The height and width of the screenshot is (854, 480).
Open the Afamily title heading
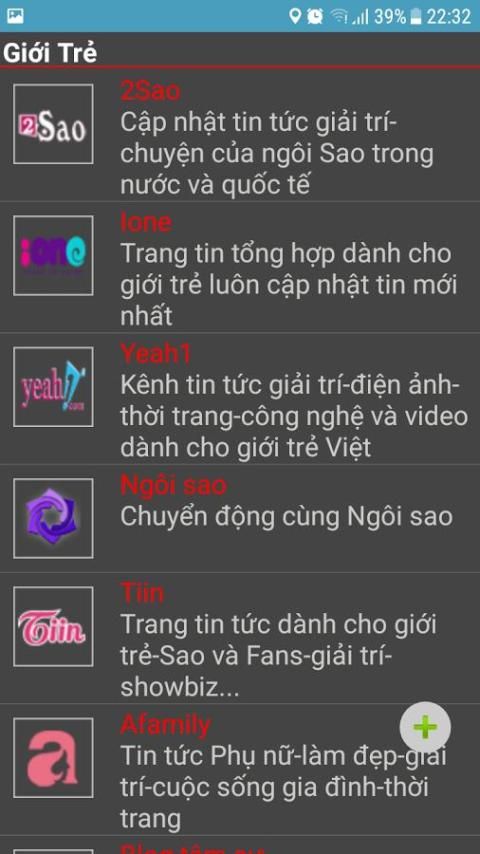(x=165, y=725)
